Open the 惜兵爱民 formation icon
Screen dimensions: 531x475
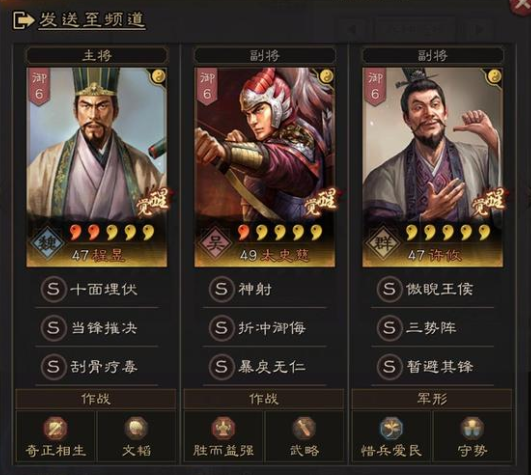[391, 428]
